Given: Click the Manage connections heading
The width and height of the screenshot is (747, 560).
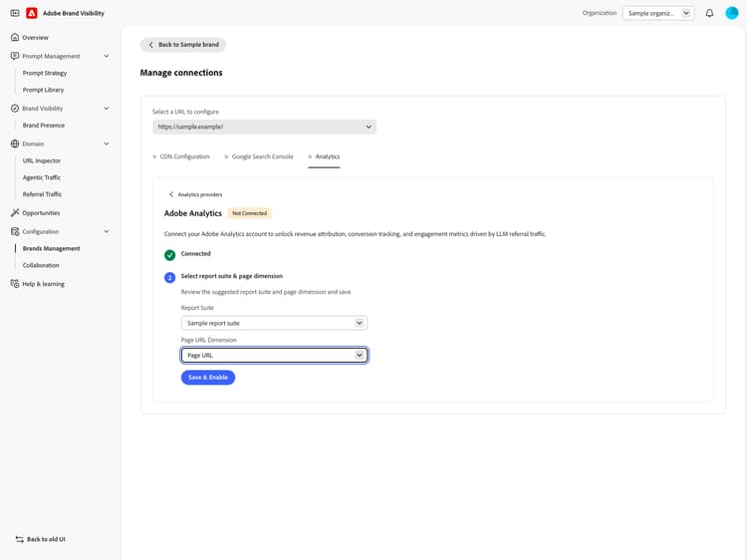Looking at the screenshot, I should click(181, 73).
